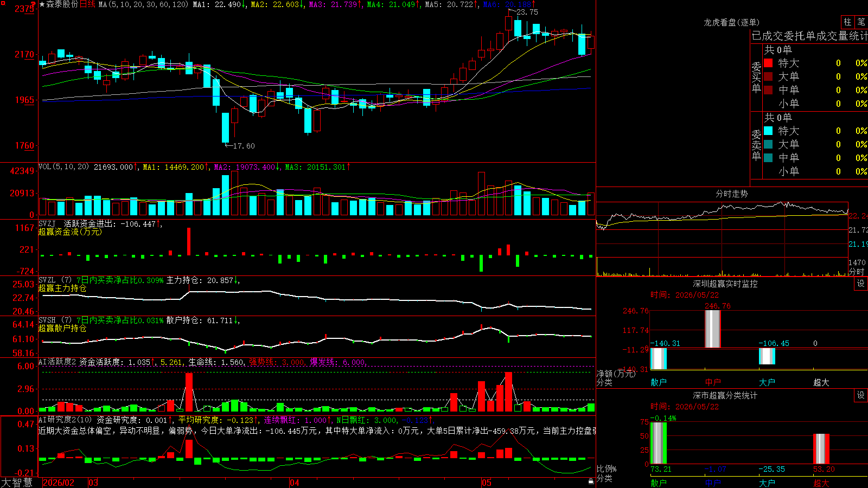This screenshot has width=868, height=488.
Task: Click the 委卖单 vertical section label
Action: point(756,145)
